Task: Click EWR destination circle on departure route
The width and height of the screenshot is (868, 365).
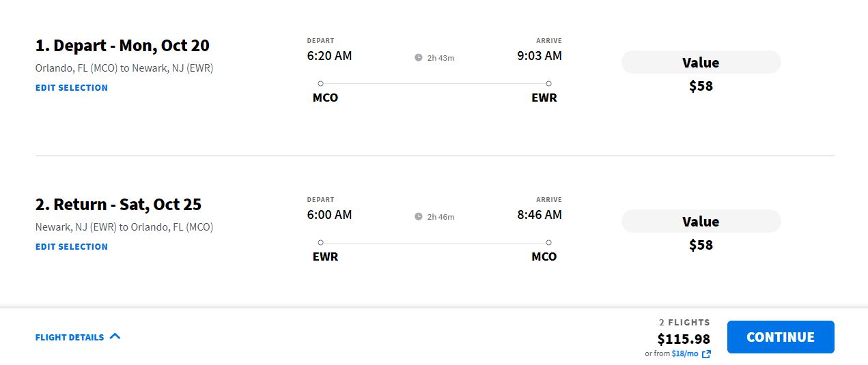Action: pos(548,84)
